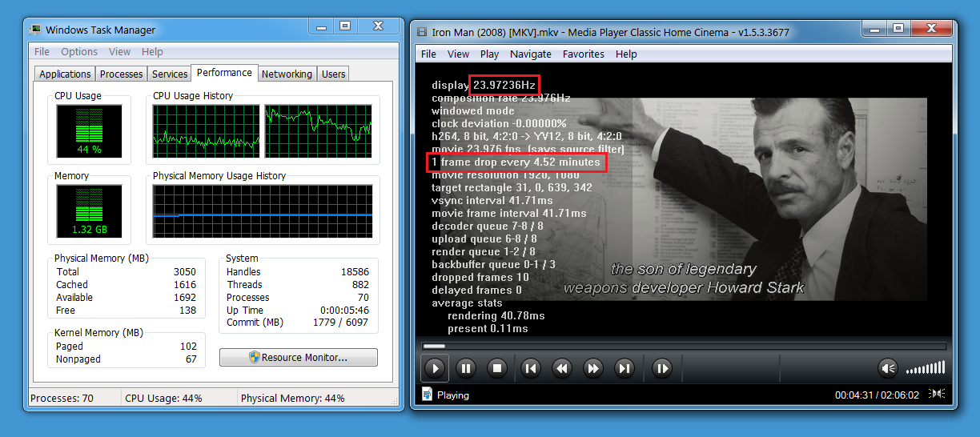Skip to the next chapter
980x437 pixels.
[x=625, y=368]
